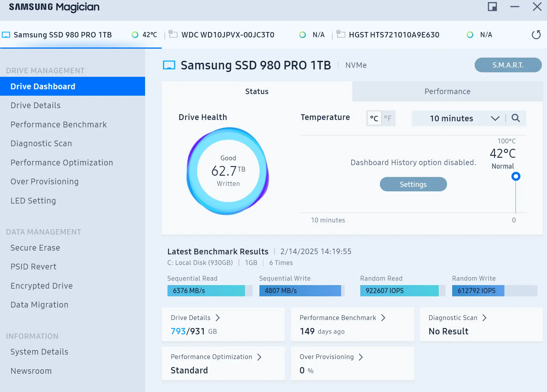Open Data Migration in sidebar

(72, 305)
